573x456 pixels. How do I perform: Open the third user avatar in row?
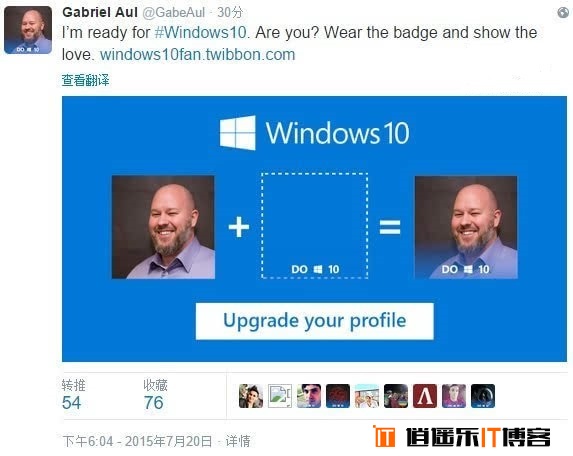coord(309,396)
